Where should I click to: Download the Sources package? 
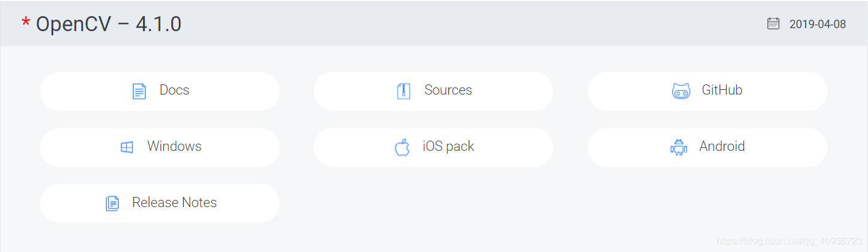448,90
